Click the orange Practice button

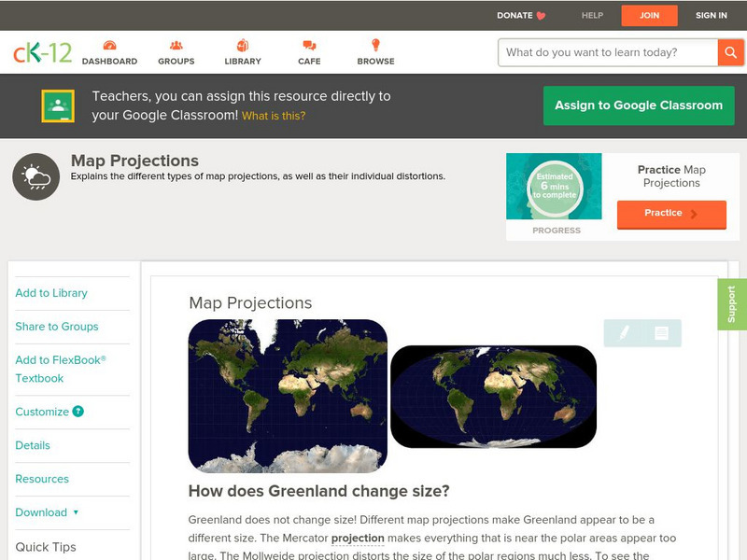[x=671, y=215]
